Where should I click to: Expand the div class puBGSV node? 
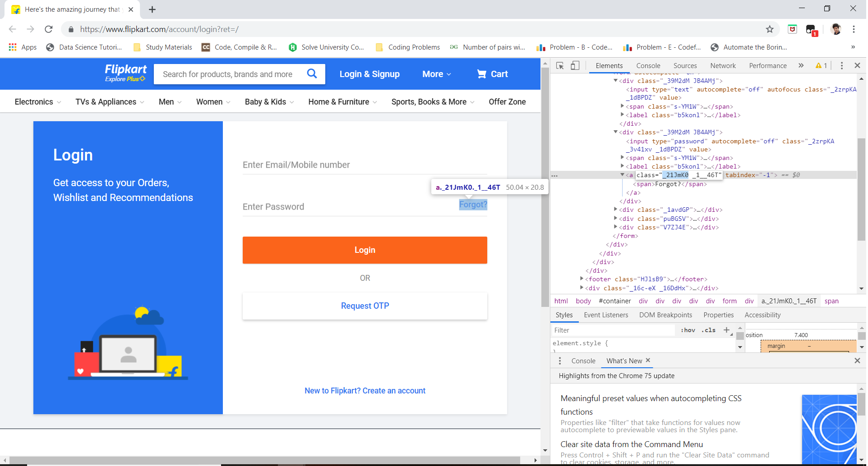click(x=615, y=219)
